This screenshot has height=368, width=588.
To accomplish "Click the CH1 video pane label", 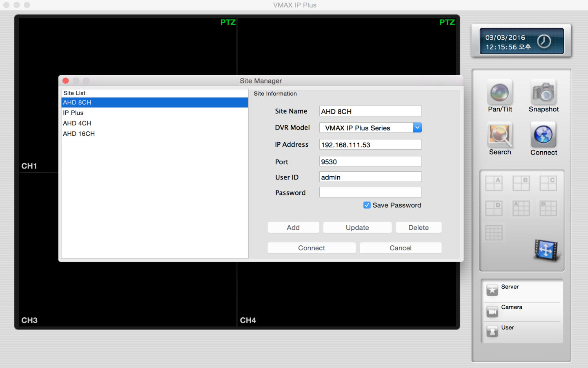I will pyautogui.click(x=29, y=166).
